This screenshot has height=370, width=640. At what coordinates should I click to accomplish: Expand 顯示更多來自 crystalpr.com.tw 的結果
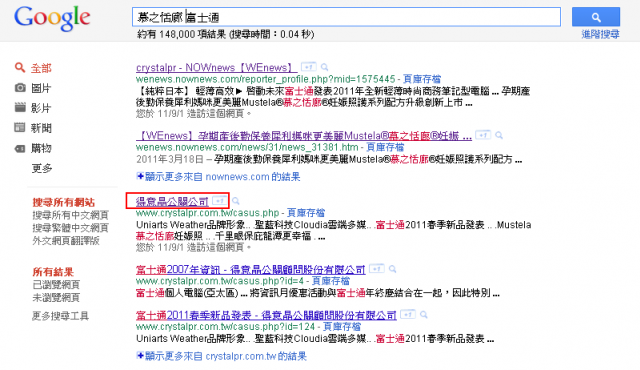pos(222,356)
